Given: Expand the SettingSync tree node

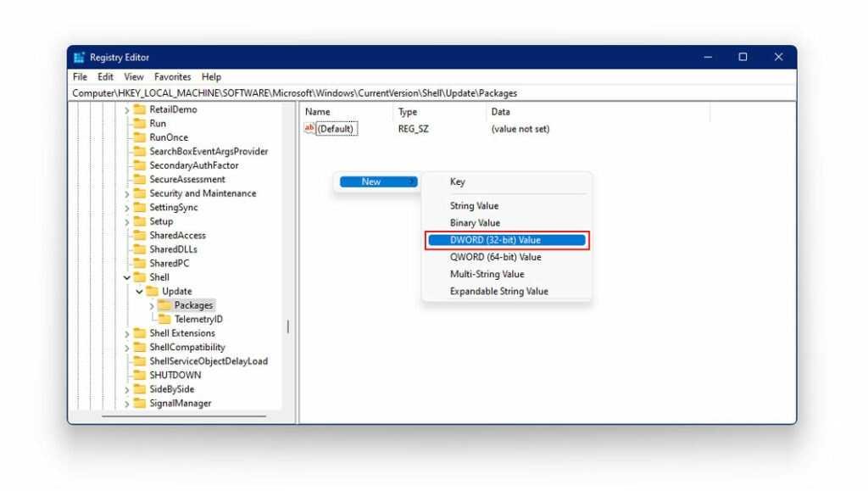Looking at the screenshot, I should pos(127,208).
